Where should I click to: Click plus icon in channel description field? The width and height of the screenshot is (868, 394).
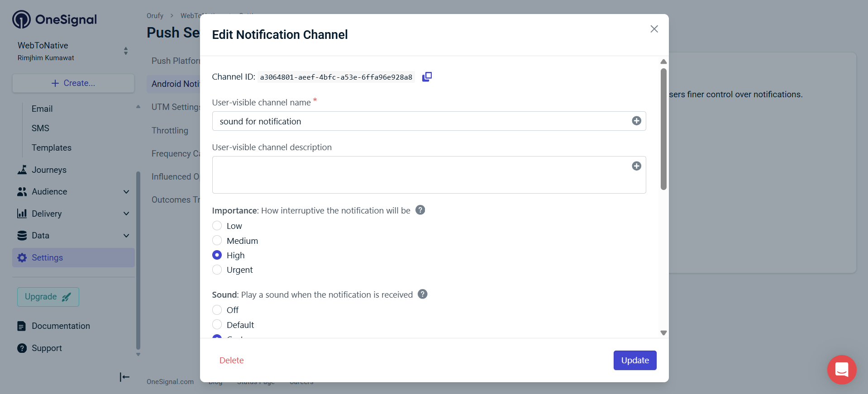coord(636,166)
